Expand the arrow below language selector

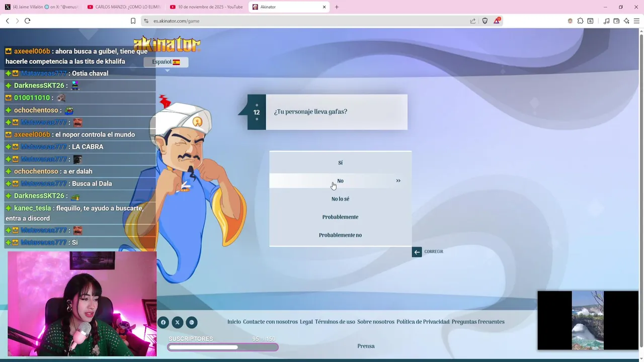point(168,71)
